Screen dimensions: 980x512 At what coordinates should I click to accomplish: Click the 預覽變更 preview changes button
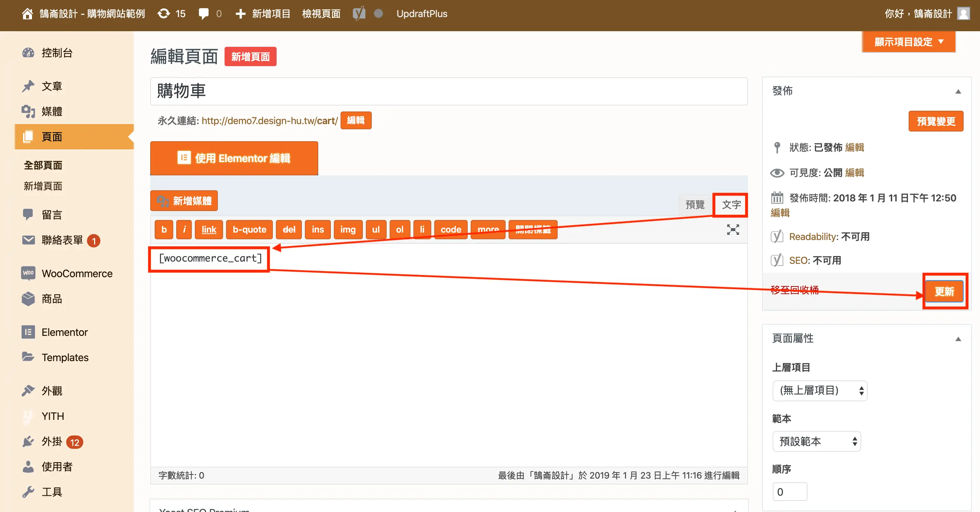point(936,121)
